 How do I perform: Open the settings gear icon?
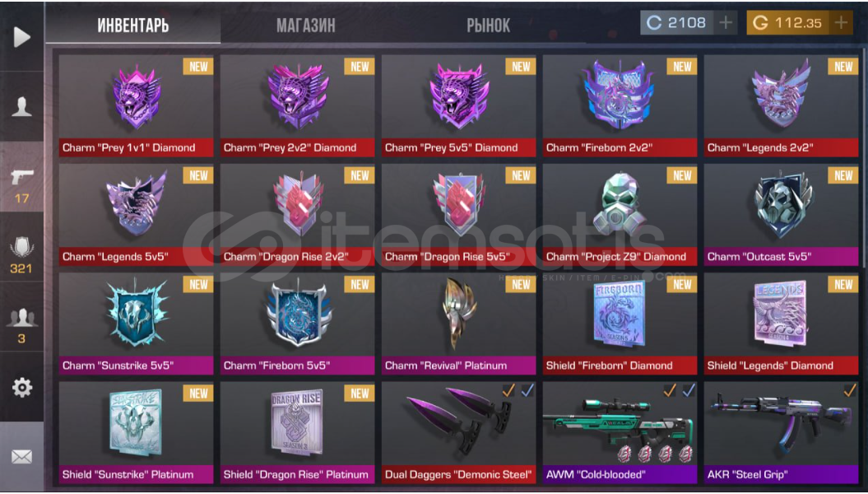coord(21,387)
